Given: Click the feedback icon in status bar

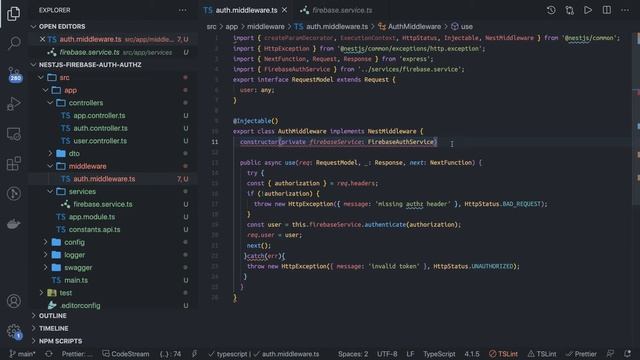Looking at the screenshot, I should click(x=610, y=354).
